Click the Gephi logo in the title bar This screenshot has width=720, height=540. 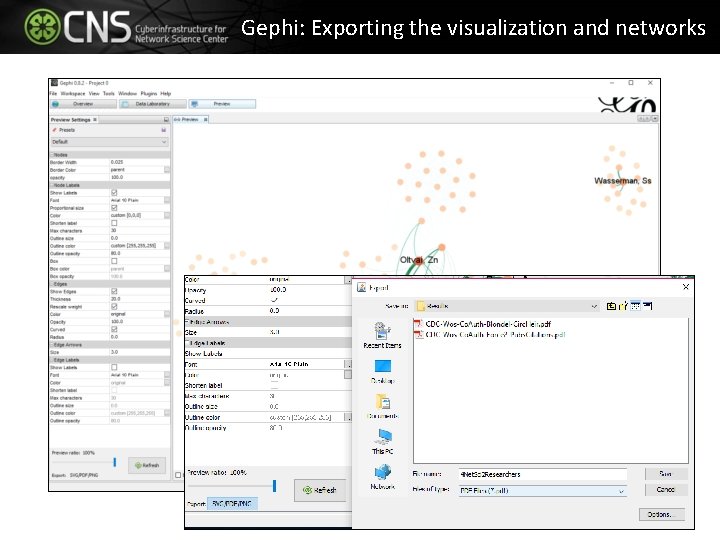[54, 83]
